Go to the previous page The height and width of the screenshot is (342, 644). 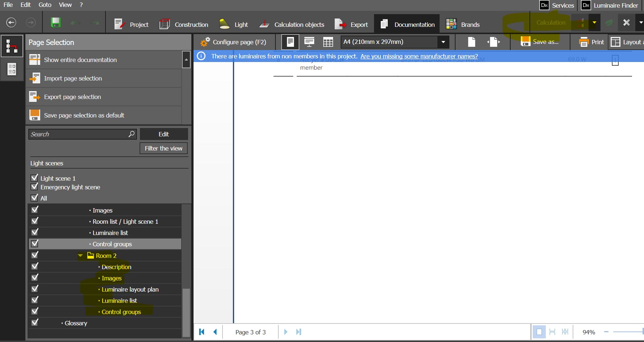(x=215, y=332)
